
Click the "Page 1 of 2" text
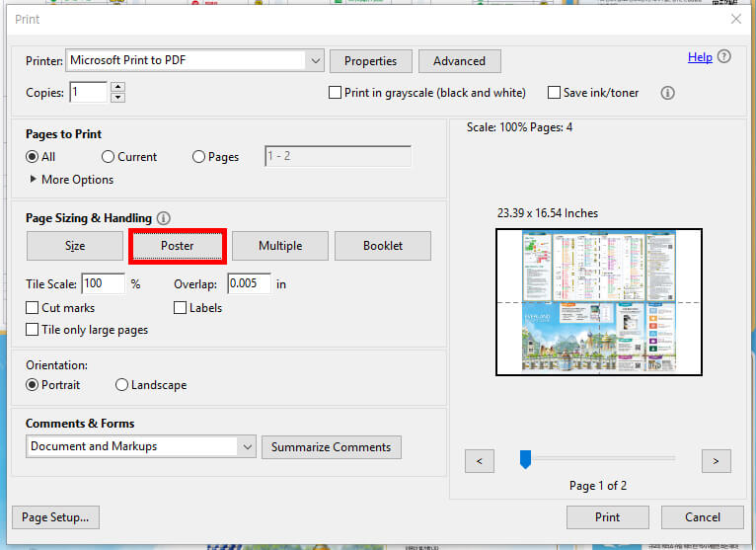point(598,486)
